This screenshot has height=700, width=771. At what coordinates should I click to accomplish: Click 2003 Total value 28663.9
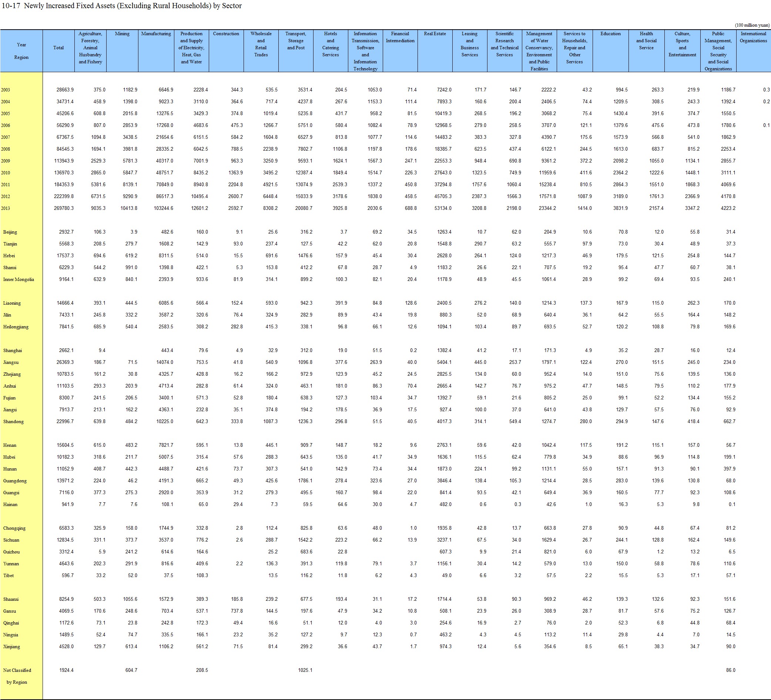(x=65, y=90)
